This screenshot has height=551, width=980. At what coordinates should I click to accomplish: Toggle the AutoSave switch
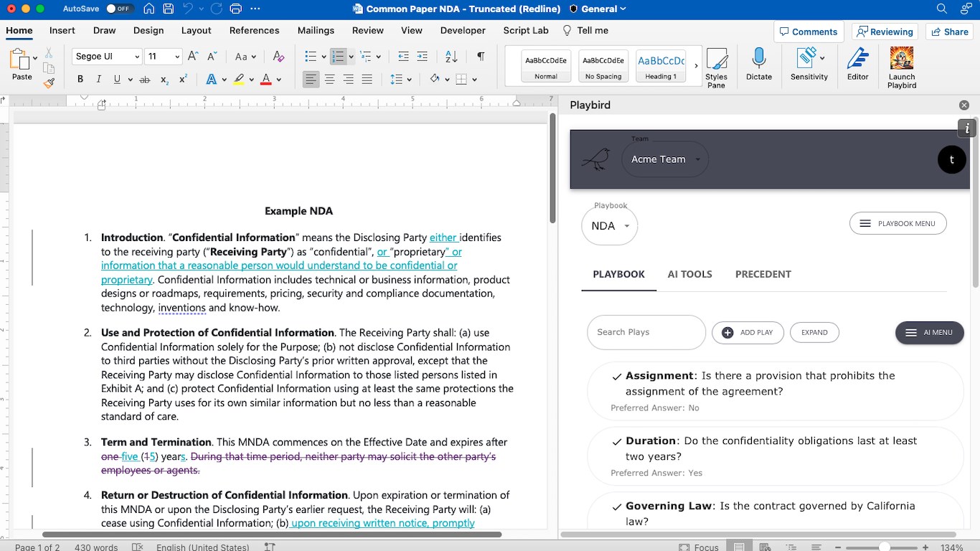pos(119,9)
